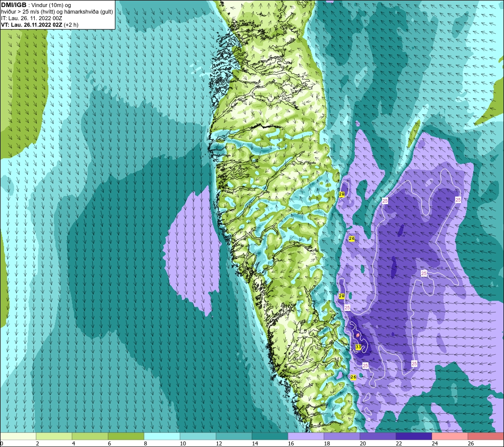
Task: Pick the 22–24 m/s dark indigo legend swatch
Action: tap(414, 436)
